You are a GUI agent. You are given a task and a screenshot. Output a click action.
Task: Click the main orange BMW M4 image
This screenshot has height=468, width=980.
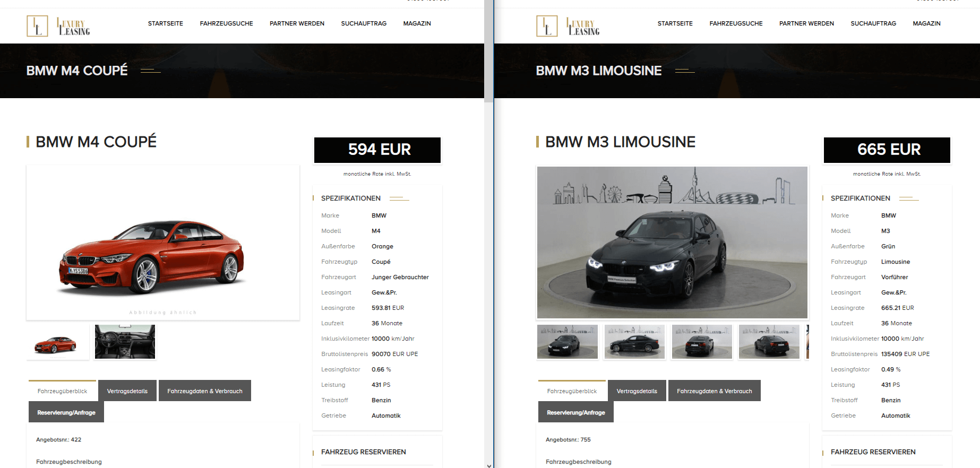[163, 242]
